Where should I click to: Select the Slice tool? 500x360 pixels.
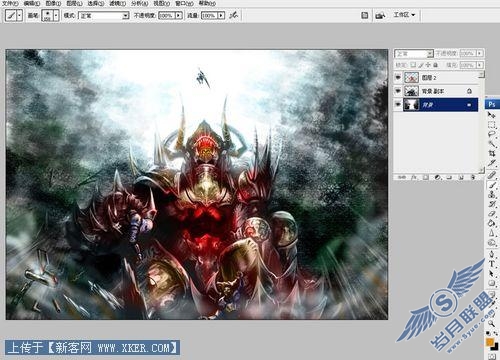[x=492, y=163]
